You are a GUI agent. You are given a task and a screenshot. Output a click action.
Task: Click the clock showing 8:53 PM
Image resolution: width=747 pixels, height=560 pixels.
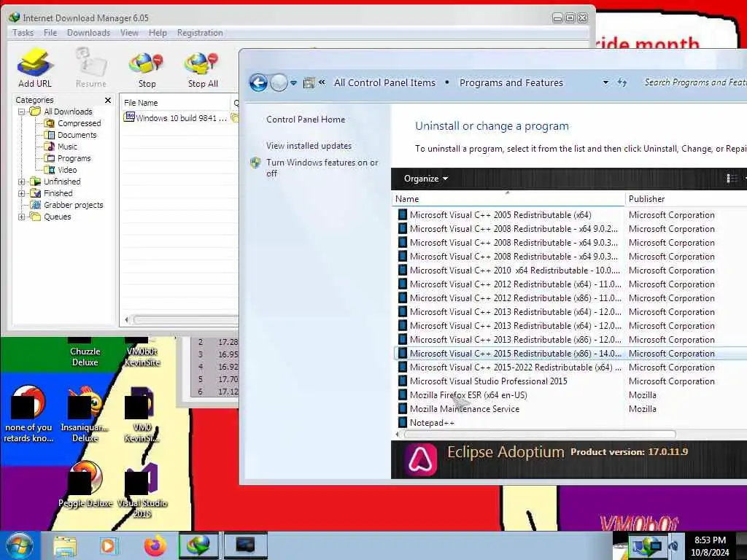(x=710, y=546)
